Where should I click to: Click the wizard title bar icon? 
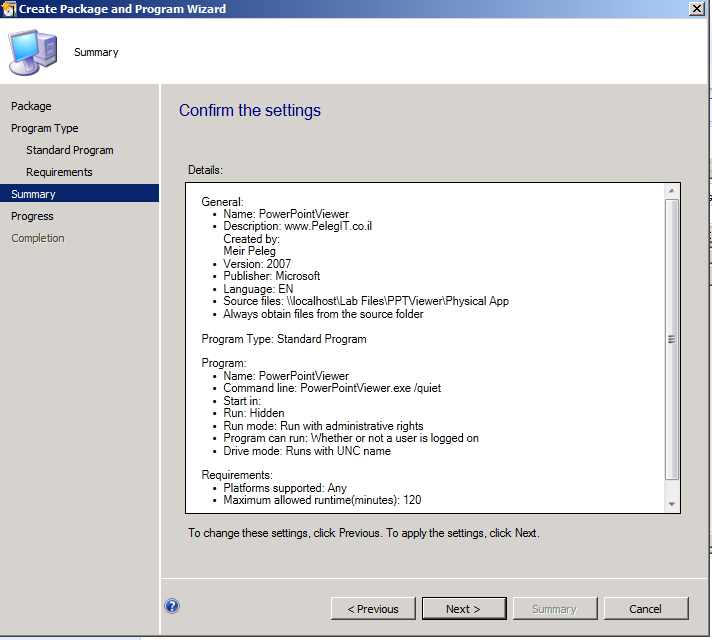(9, 9)
